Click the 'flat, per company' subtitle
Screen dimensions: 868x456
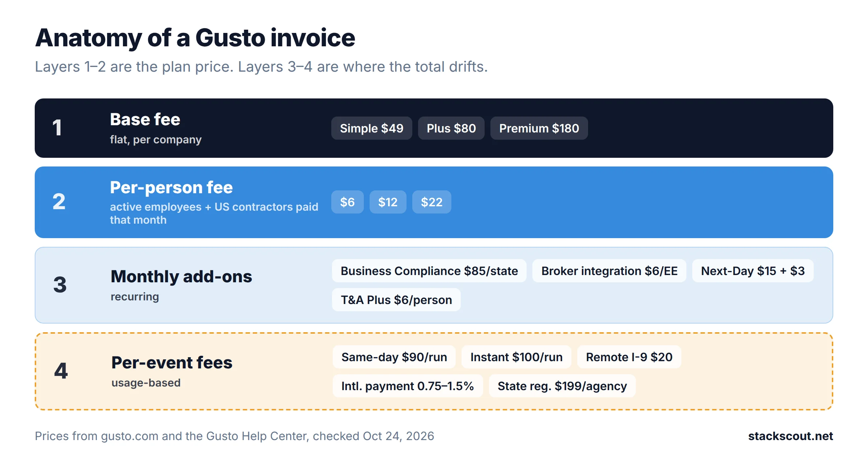[x=156, y=140]
